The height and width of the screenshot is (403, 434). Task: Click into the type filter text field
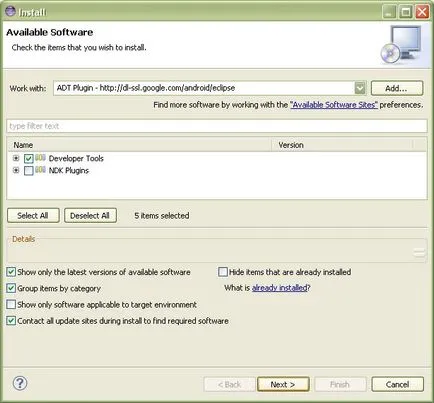217,126
